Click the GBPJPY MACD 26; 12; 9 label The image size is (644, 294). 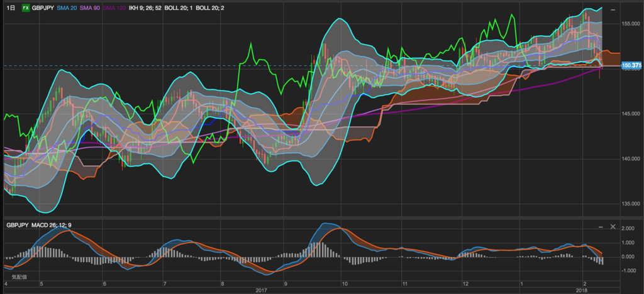pos(40,225)
